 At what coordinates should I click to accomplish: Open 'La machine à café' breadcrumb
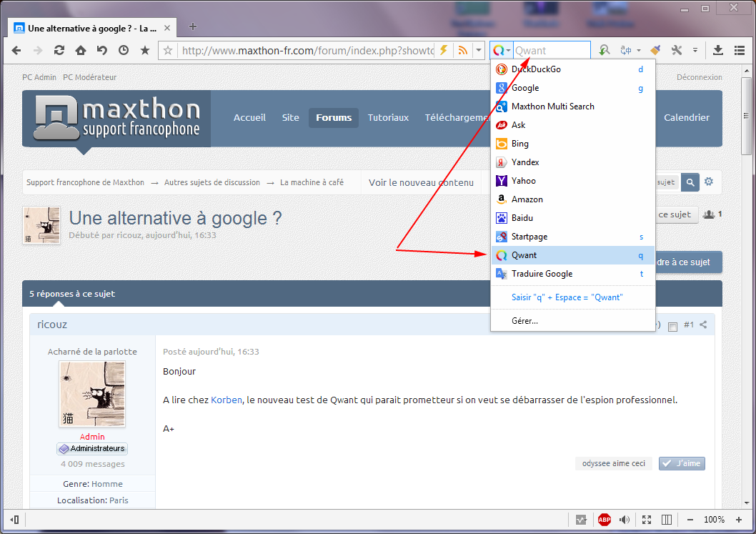[x=312, y=182]
